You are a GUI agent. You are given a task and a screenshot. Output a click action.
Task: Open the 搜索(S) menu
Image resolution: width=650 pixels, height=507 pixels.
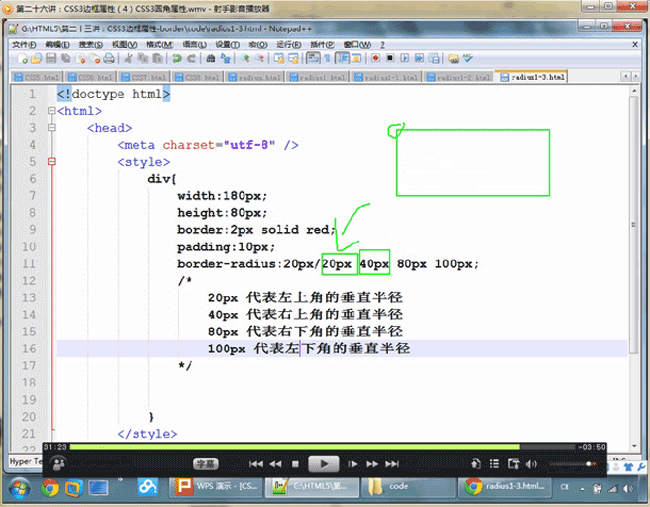91,44
